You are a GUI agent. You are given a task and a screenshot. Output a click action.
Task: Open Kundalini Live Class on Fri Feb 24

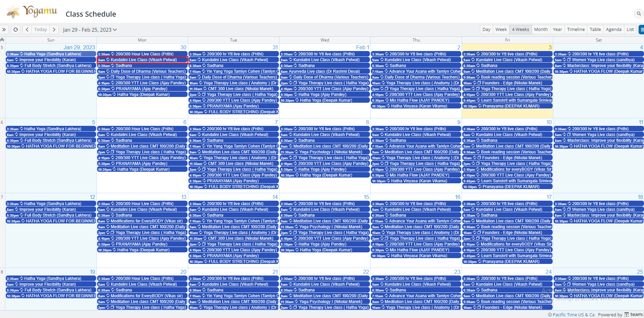point(507,284)
